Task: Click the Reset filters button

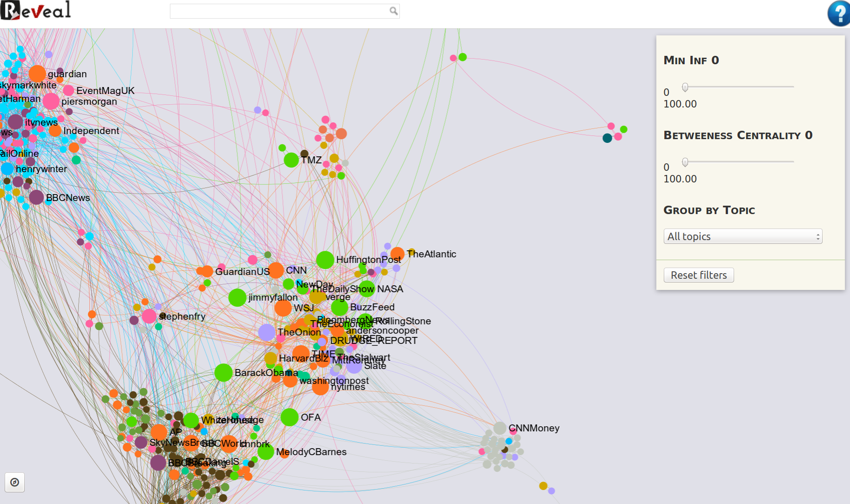Action: tap(698, 275)
